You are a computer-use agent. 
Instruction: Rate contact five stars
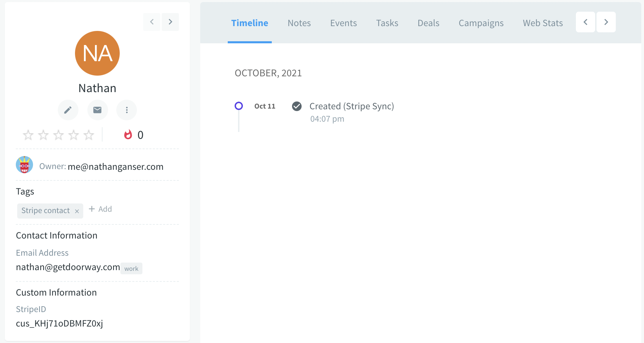[x=89, y=135]
